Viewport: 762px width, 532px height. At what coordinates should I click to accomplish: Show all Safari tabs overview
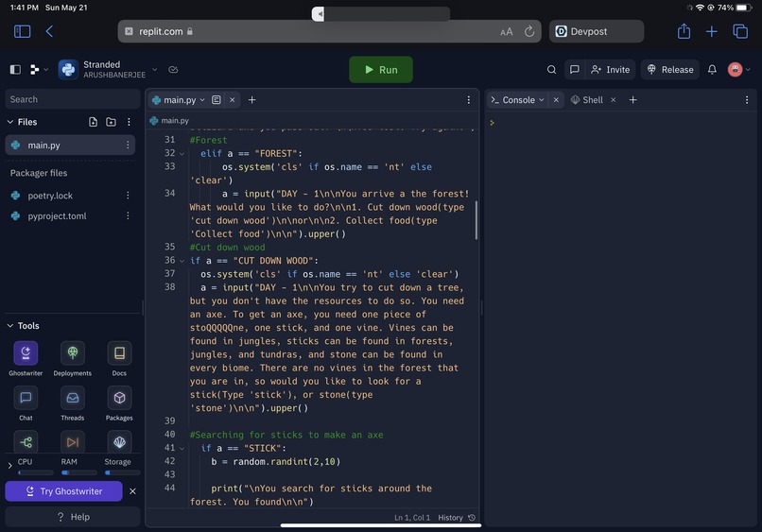(x=740, y=31)
